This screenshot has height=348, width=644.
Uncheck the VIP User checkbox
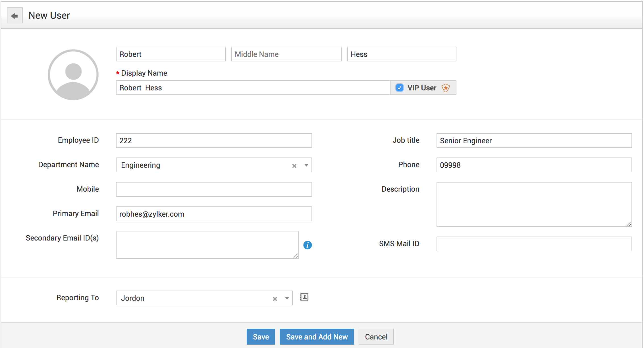(399, 88)
